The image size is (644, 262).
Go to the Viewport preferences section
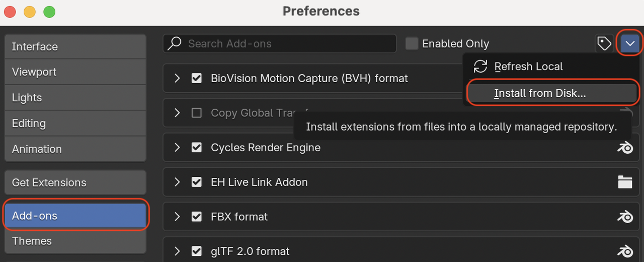click(x=75, y=72)
